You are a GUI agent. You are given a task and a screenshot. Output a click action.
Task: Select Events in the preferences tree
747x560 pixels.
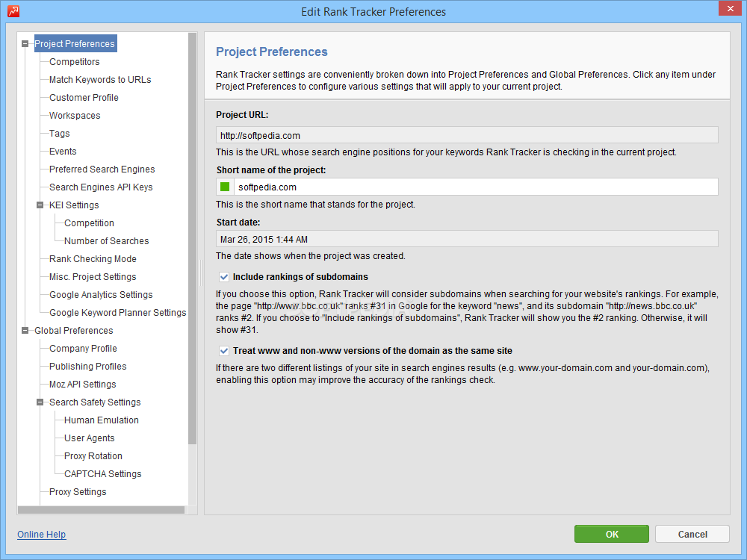pyautogui.click(x=63, y=152)
